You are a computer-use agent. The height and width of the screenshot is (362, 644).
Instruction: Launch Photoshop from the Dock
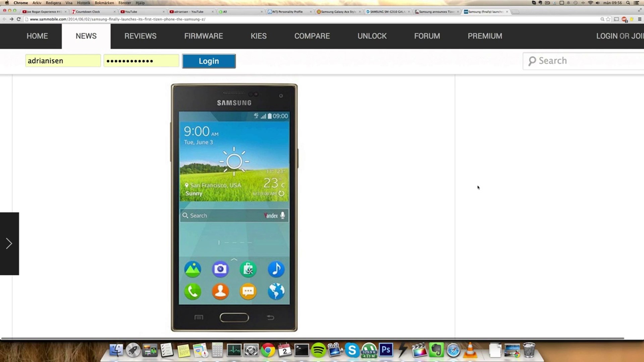(385, 351)
